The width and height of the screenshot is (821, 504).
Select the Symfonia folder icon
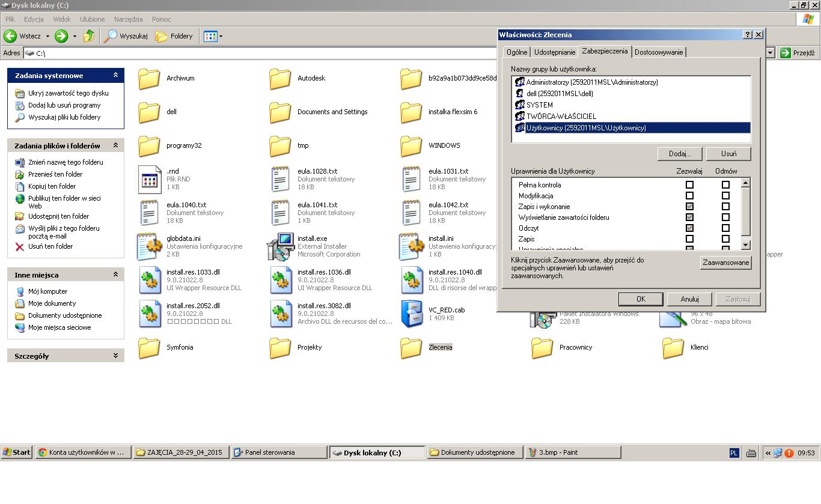pyautogui.click(x=149, y=347)
